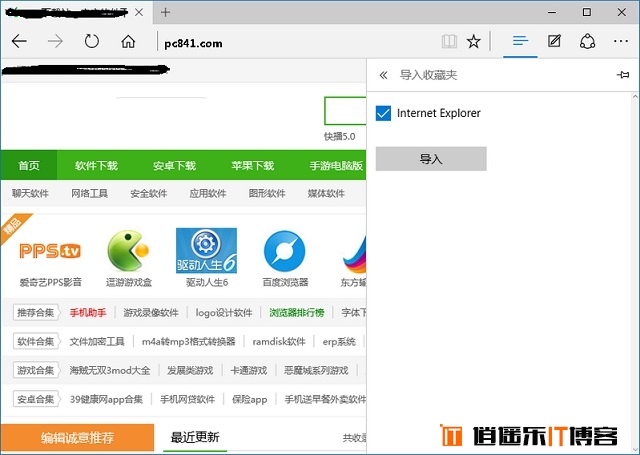The height and width of the screenshot is (455, 640).
Task: Go back with the Back arrow
Action: 19,41
